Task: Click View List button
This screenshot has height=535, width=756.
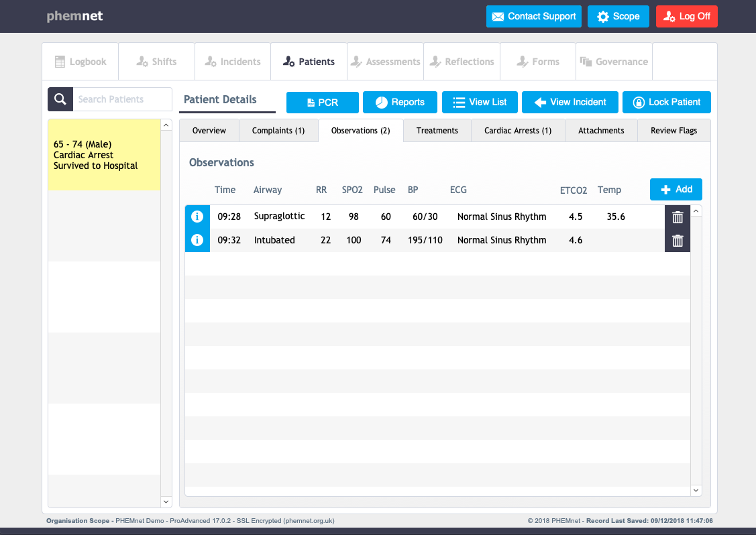Action: coord(480,102)
